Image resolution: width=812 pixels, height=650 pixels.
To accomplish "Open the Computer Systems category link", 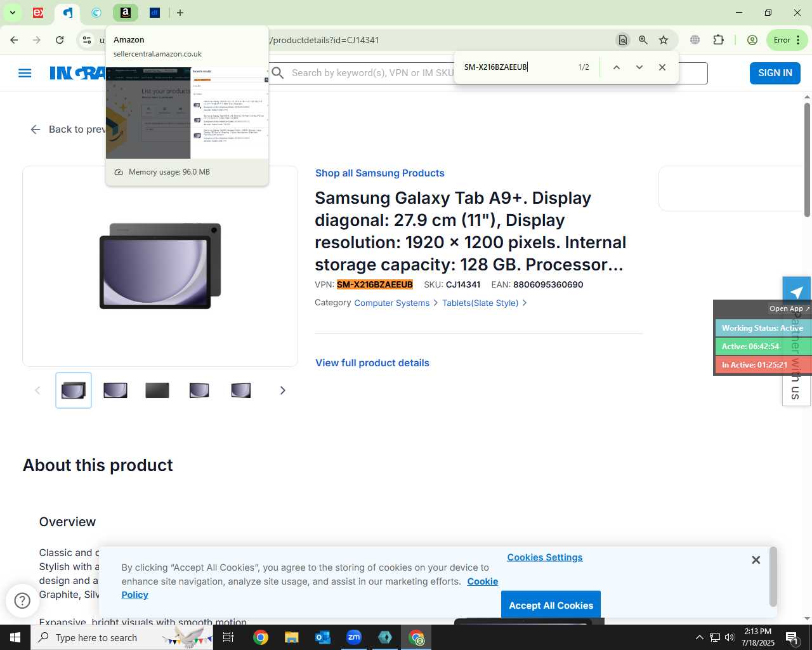I will point(391,303).
